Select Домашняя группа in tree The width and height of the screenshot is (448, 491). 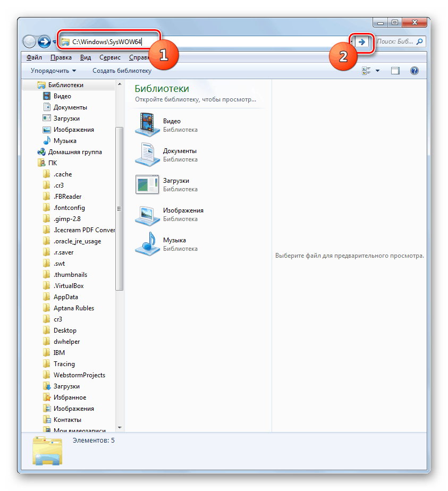(x=75, y=152)
